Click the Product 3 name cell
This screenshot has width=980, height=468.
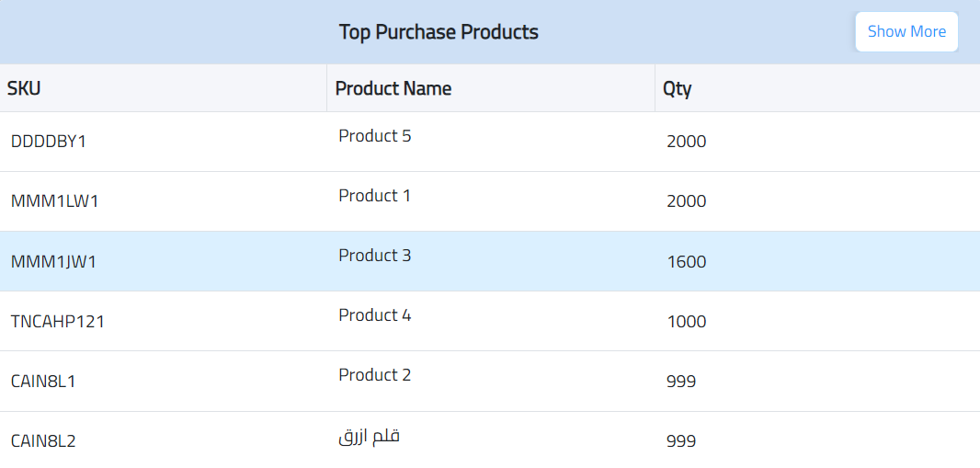coord(375,256)
